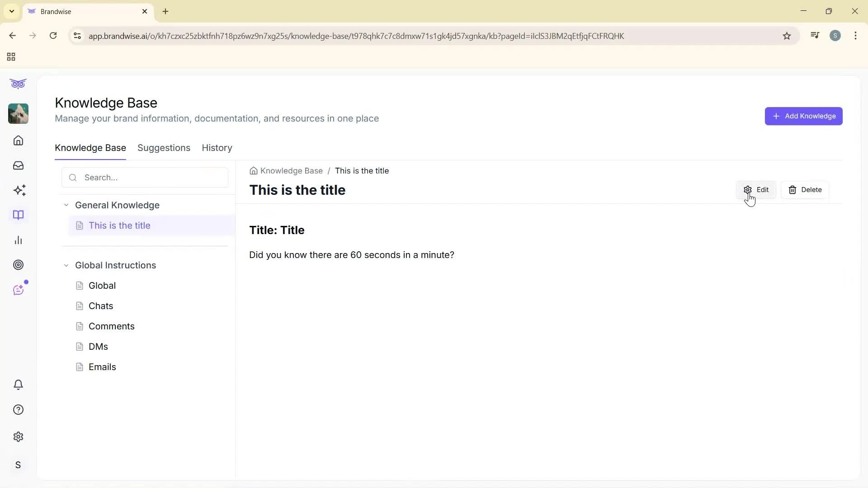Click the target goals icon in sidebar
Screen dimensions: 868x488
coord(18,265)
